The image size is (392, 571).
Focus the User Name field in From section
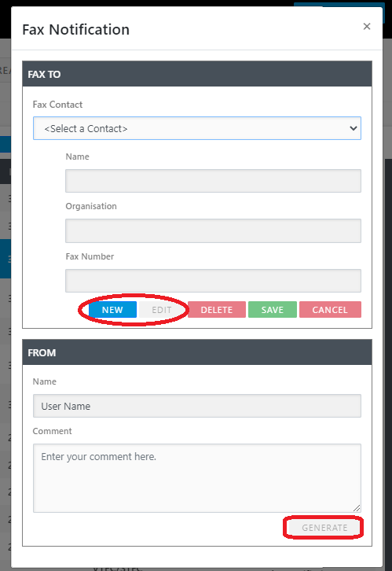click(x=196, y=406)
